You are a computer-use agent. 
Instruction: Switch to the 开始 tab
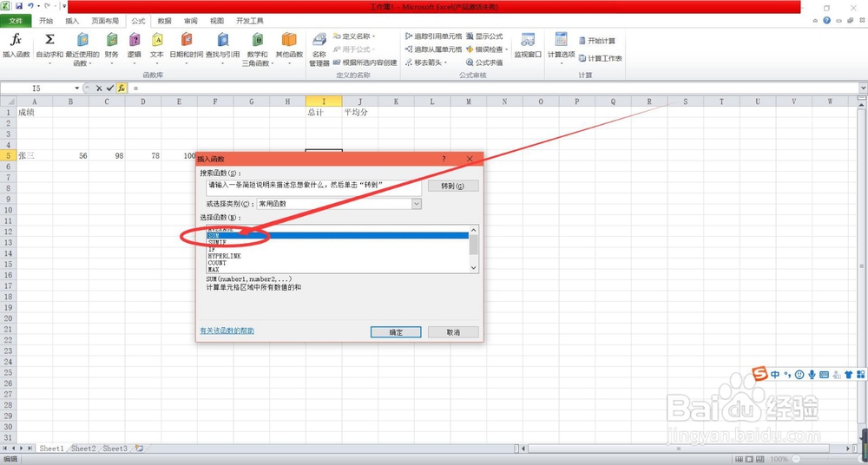coord(46,21)
